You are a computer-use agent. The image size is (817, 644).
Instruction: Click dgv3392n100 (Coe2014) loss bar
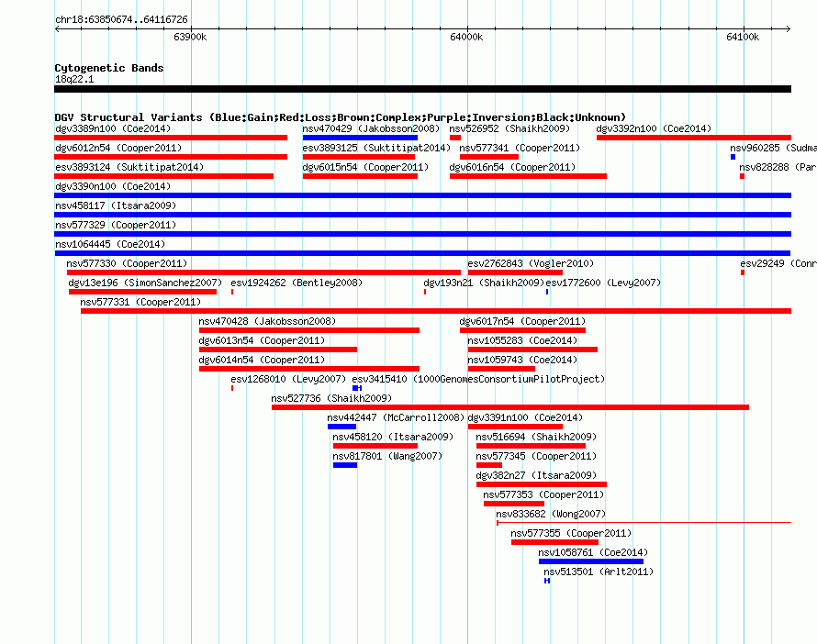click(x=694, y=138)
